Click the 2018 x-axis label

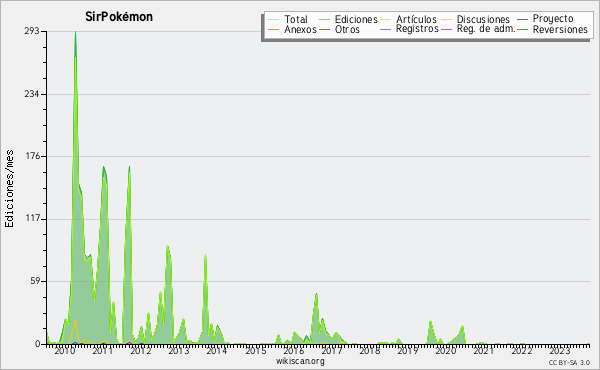pos(369,350)
